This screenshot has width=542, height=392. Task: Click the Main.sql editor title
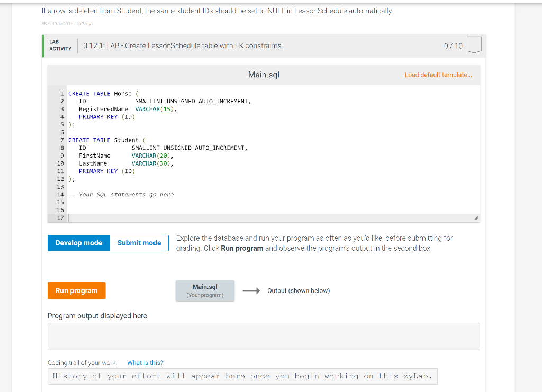click(x=264, y=75)
